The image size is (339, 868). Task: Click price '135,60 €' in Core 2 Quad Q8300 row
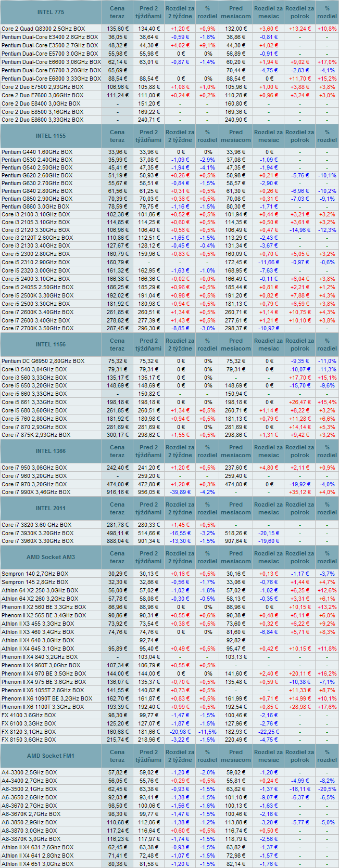pyautogui.click(x=117, y=29)
